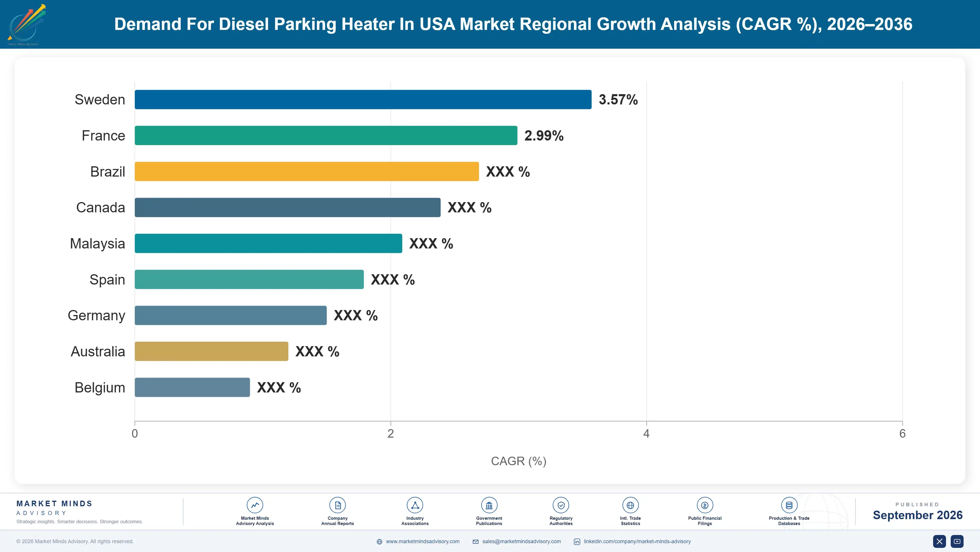Click the Strategic insights tagline text
Image resolution: width=980 pixels, height=552 pixels.
79,521
